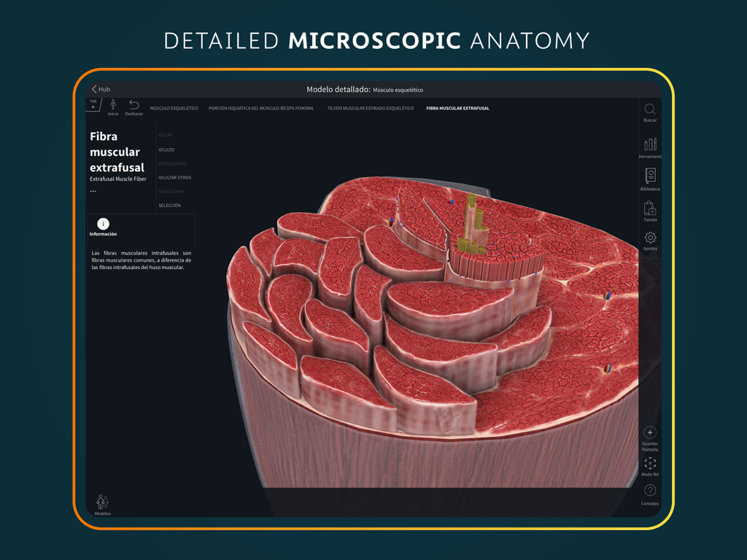
Task: Activate Modo RA augmented reality mode
Action: click(650, 464)
